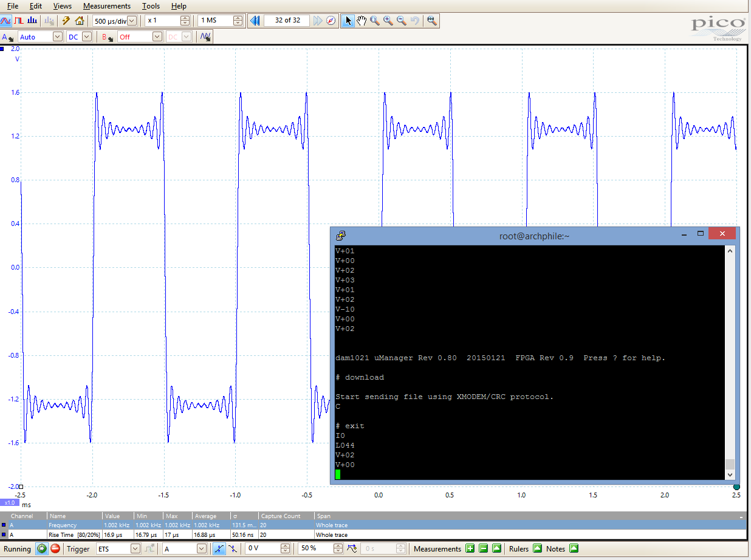The width and height of the screenshot is (751, 560).
Task: Select the Rise Time [80/20%] measurement row
Action: [x=375, y=534]
